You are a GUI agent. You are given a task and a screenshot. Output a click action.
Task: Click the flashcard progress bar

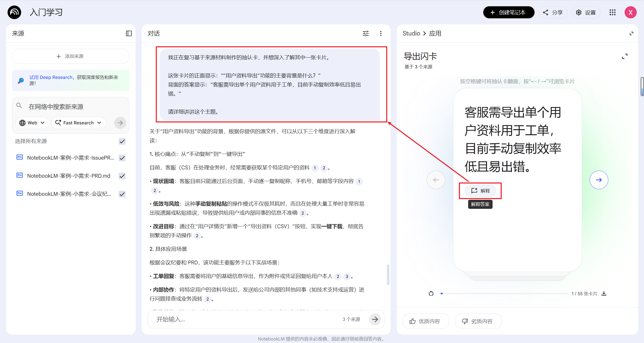coord(504,293)
